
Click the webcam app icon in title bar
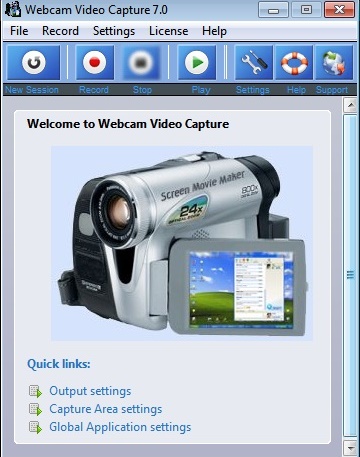click(x=13, y=9)
